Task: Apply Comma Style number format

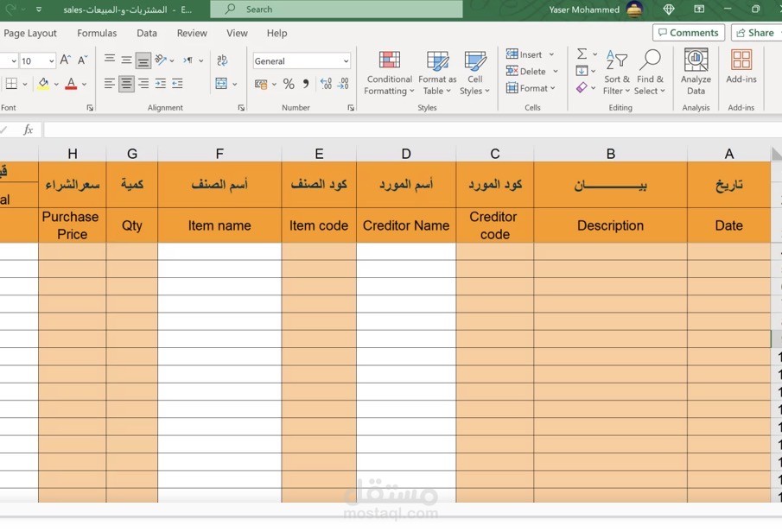Action: point(306,84)
